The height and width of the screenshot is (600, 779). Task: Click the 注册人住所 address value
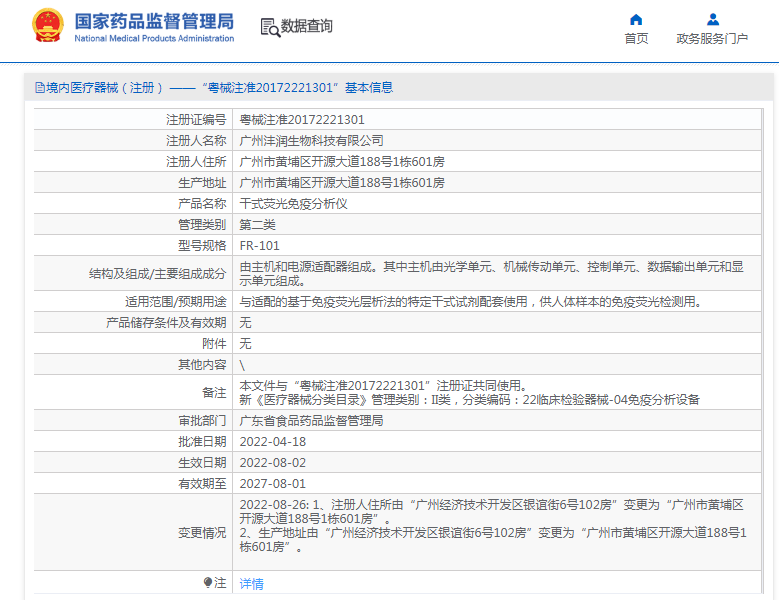(x=342, y=161)
